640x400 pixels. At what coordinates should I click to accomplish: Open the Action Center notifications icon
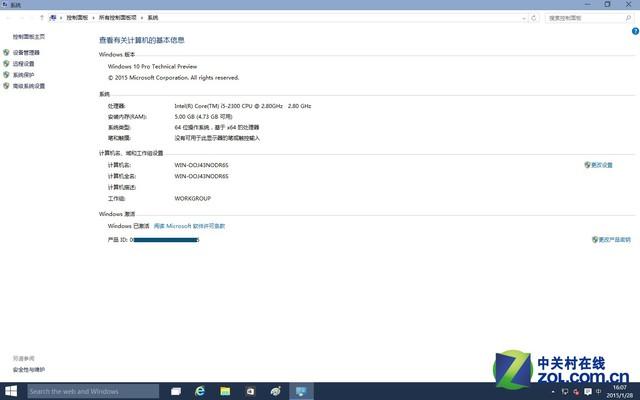coord(588,392)
